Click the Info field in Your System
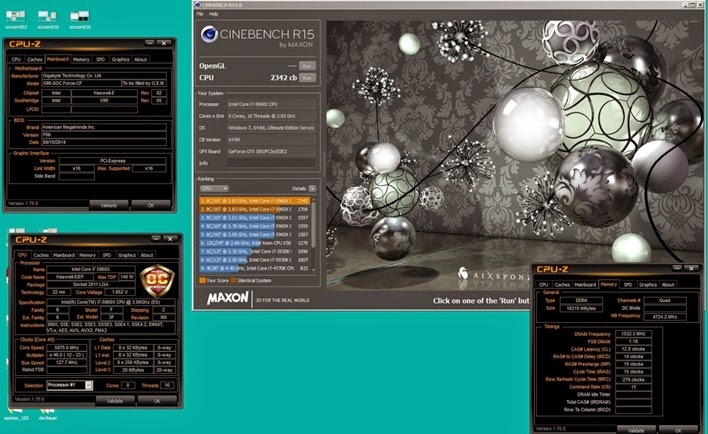Screen dimensions: 708x434 pos(271,163)
